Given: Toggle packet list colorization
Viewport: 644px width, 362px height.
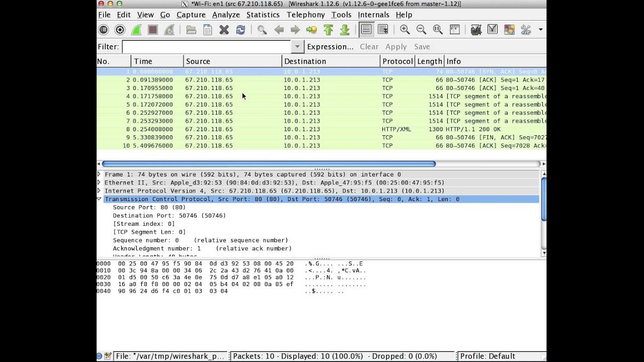Looking at the screenshot, I should [x=366, y=30].
